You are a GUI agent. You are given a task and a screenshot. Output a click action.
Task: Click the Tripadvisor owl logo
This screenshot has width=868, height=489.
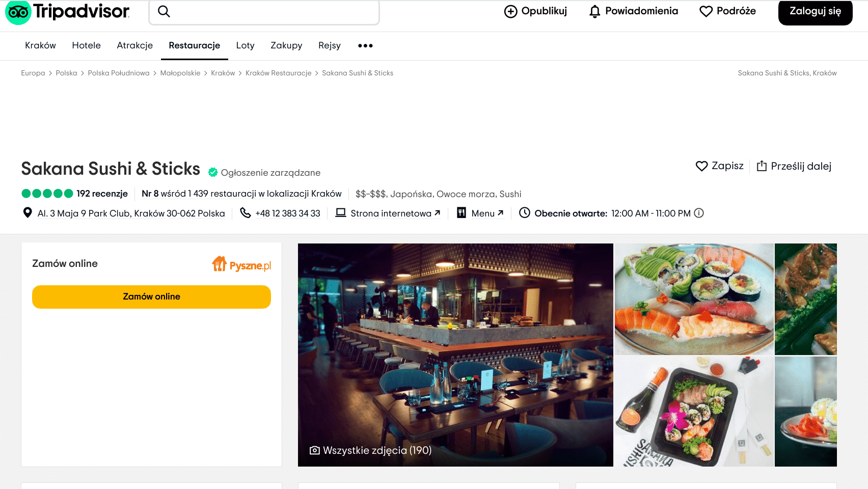(x=18, y=12)
